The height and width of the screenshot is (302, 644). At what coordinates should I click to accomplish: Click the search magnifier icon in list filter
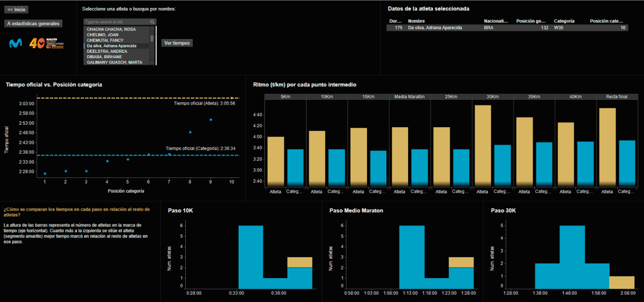point(153,22)
